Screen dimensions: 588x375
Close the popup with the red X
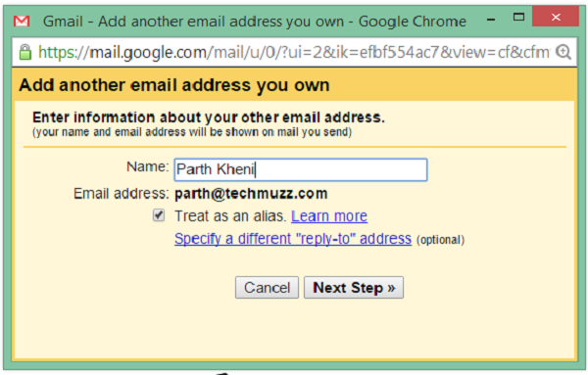tap(556, 17)
